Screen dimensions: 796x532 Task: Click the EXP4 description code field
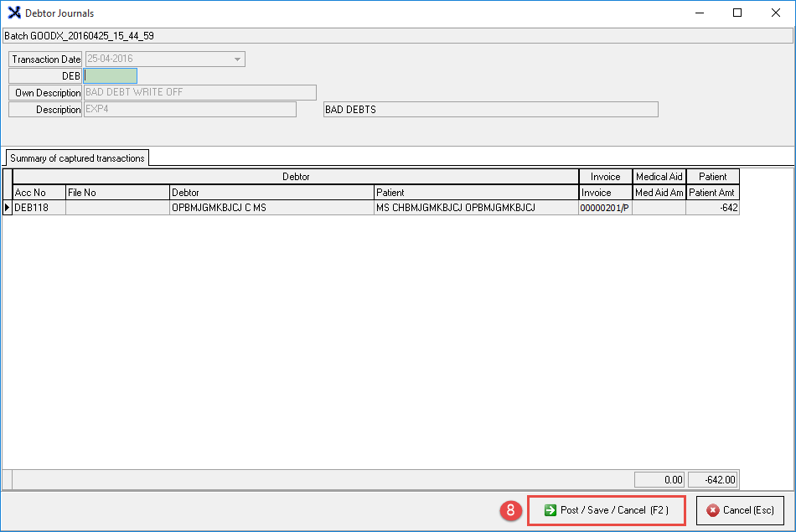[189, 110]
